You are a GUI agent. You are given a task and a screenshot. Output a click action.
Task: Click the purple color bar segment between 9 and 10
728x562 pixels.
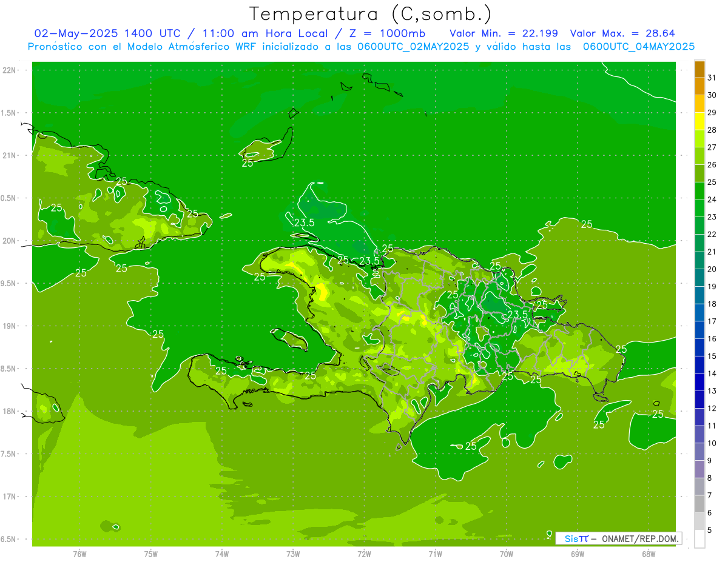click(699, 452)
